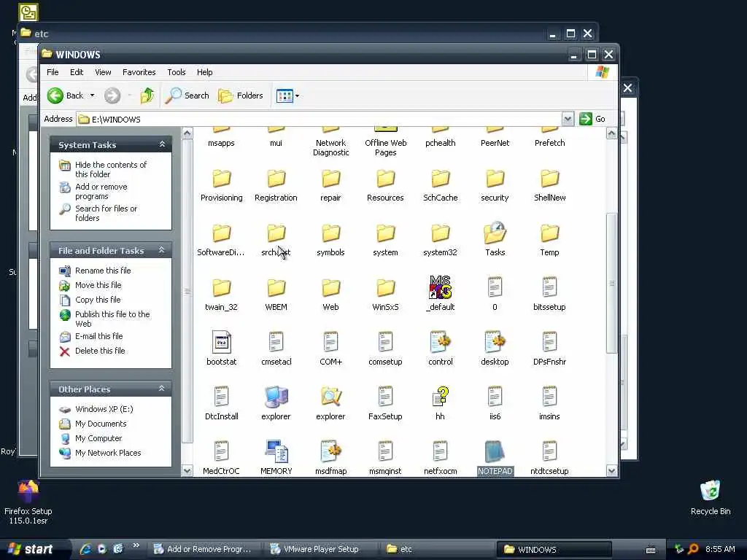Screen dimensions: 747x560
Task: Select the Tasks scheduled folder icon
Action: (495, 233)
